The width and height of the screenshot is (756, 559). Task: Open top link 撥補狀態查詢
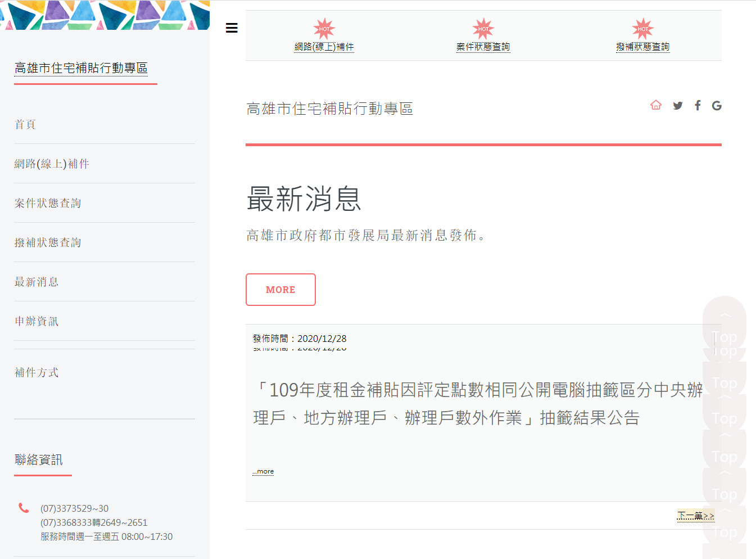643,47
